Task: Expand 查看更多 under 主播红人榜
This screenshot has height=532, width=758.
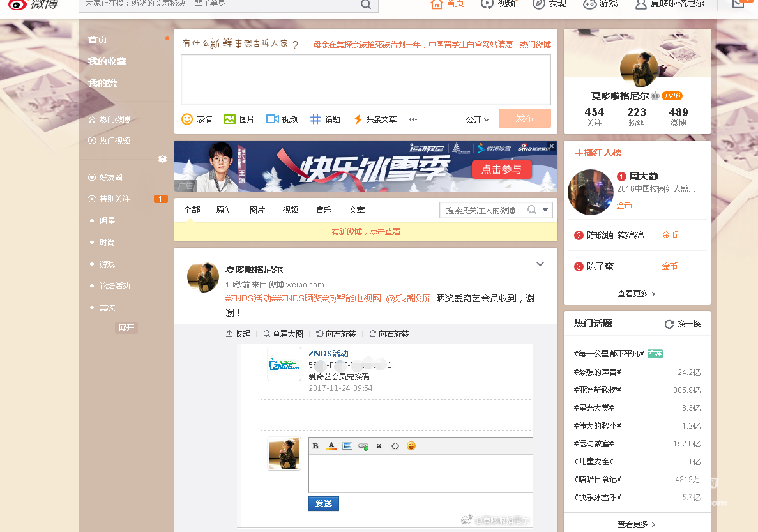Action: coord(636,294)
